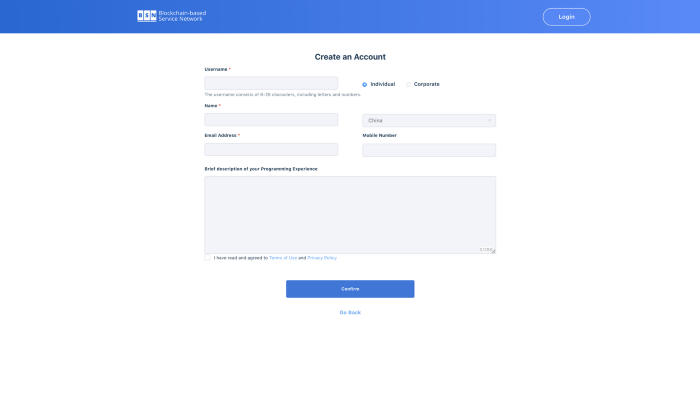Viewport: 700px width, 399px height.
Task: Click the BSN Blockchain-based Service Network logo
Action: (171, 16)
